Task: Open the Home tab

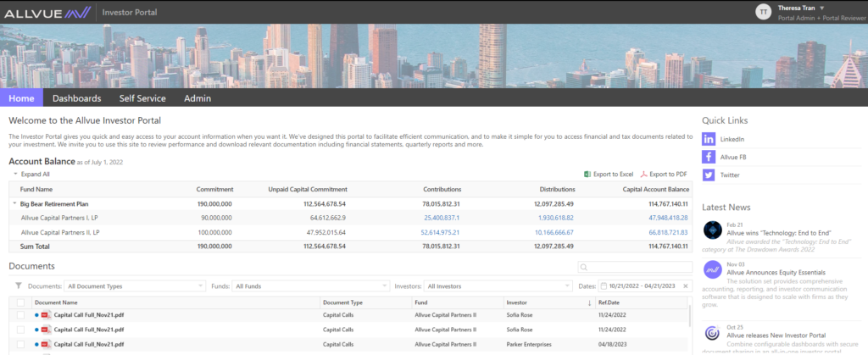Action: coord(21,98)
